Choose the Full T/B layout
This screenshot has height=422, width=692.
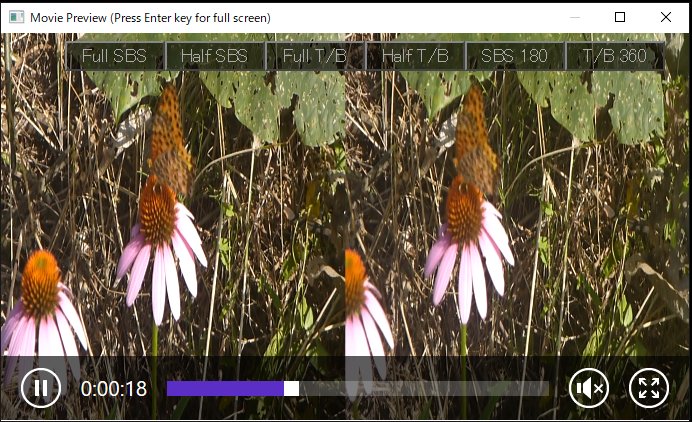tap(315, 56)
